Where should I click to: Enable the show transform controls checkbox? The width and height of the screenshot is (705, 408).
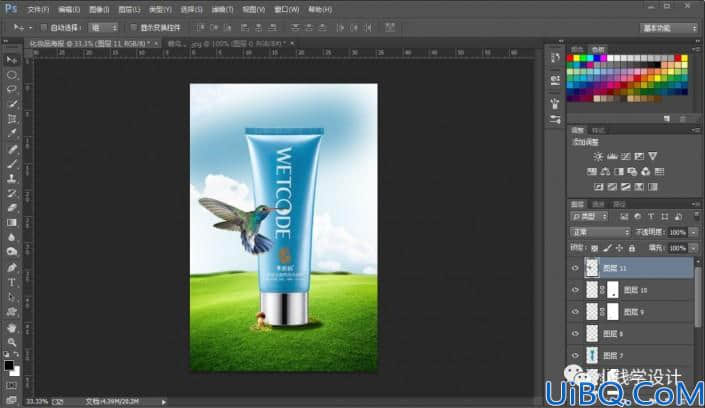133,27
